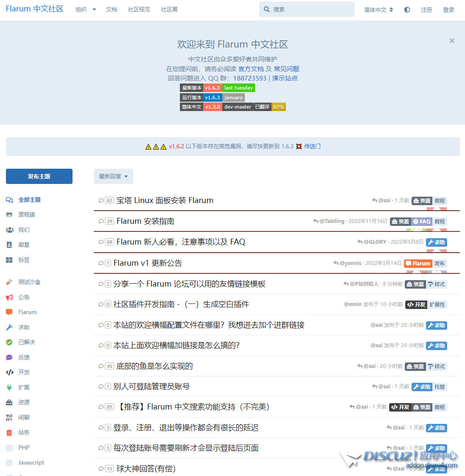The image size is (465, 476).
Task: Open 我们 users group icon
Action: coord(9,230)
